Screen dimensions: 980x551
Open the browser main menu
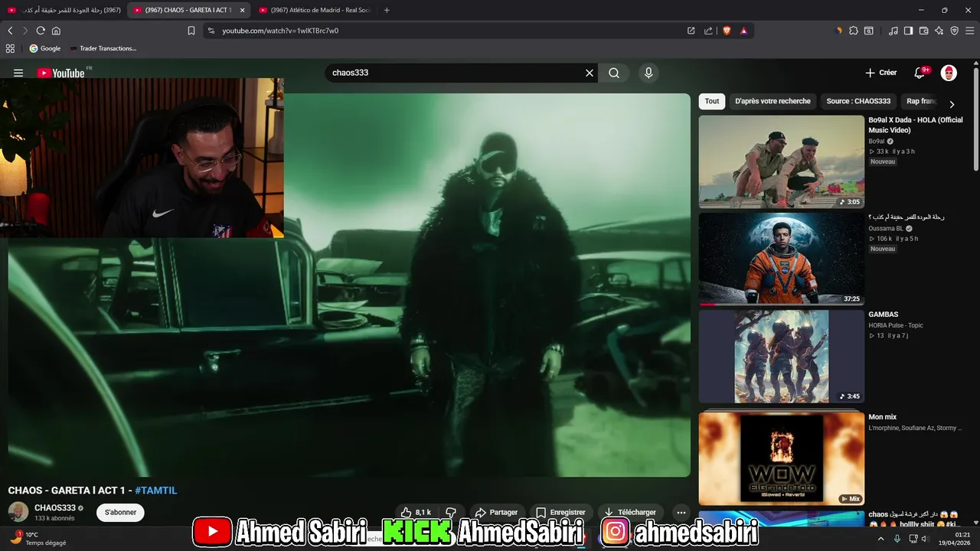(970, 31)
